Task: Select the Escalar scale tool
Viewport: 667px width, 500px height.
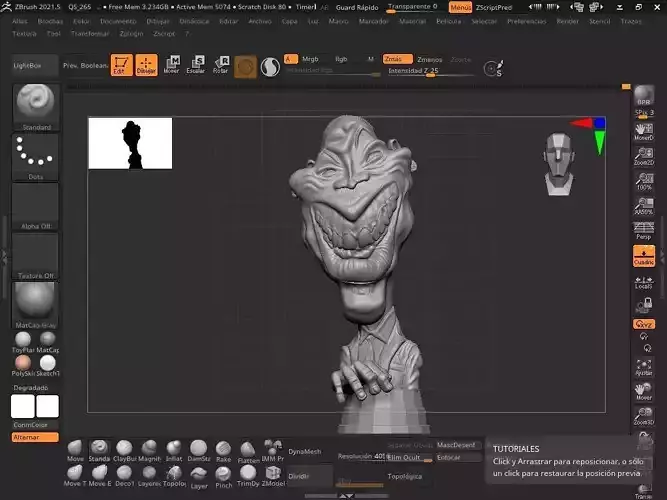Action: [196, 65]
